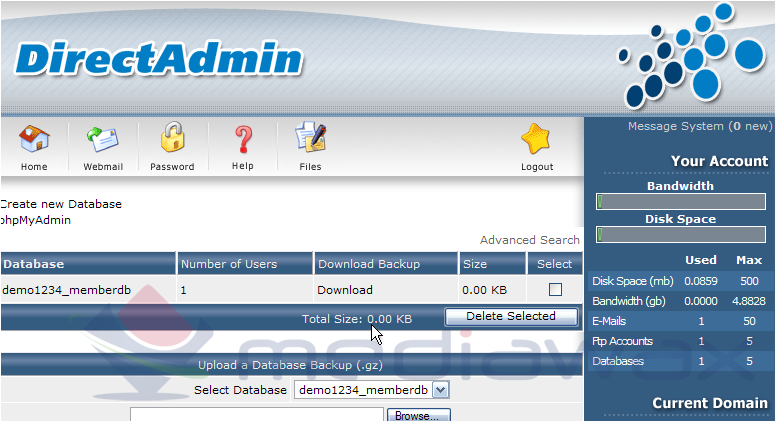The height and width of the screenshot is (422, 776).
Task: Click the Select column header
Action: coord(554,264)
